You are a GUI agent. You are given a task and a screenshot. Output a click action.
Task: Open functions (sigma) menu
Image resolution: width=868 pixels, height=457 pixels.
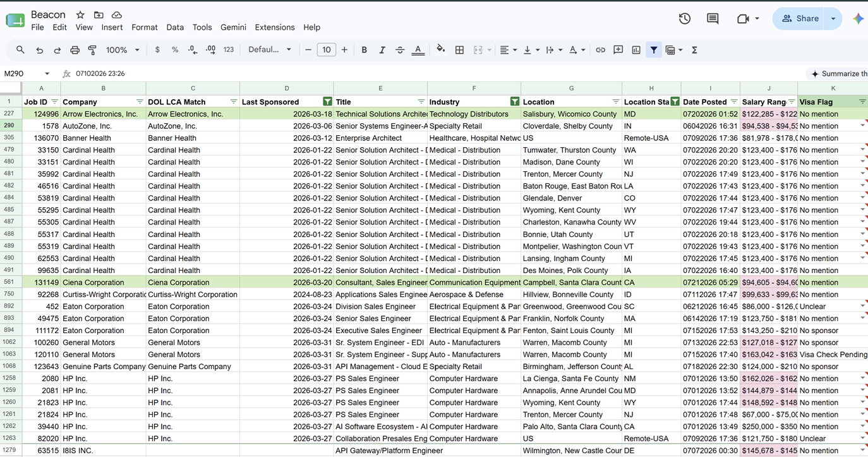694,50
